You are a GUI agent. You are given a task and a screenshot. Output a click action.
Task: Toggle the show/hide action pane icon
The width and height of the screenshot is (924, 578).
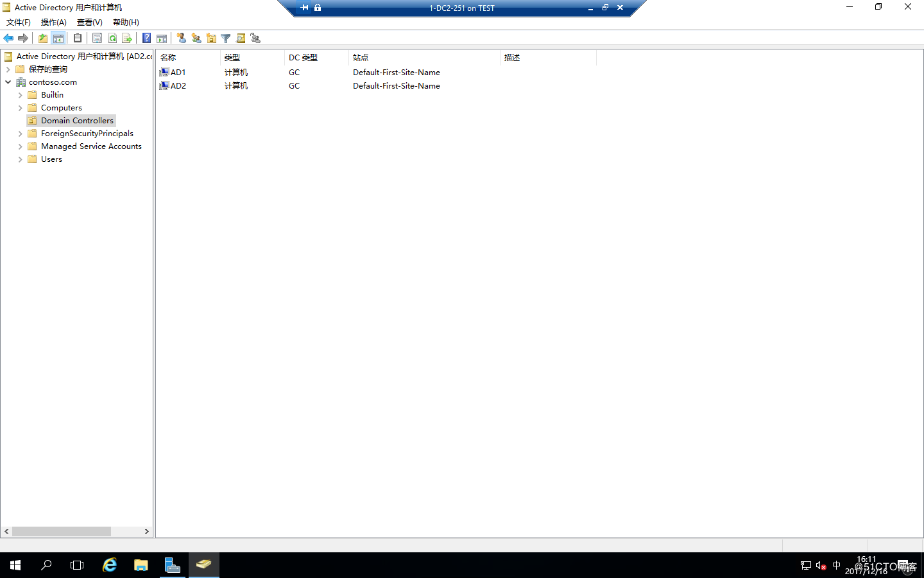coord(162,39)
